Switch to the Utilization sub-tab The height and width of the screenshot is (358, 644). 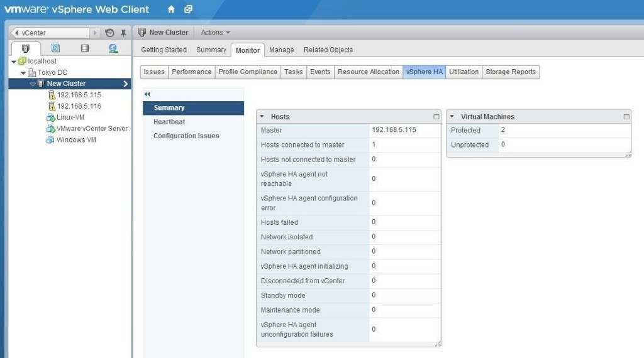464,72
